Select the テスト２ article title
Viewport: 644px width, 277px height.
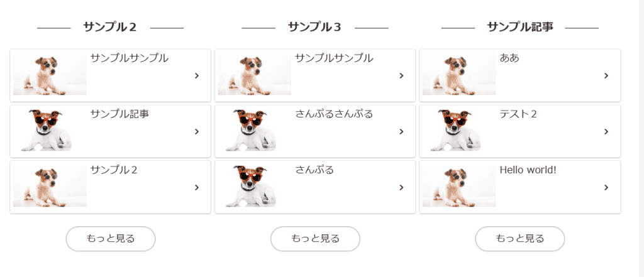[518, 114]
